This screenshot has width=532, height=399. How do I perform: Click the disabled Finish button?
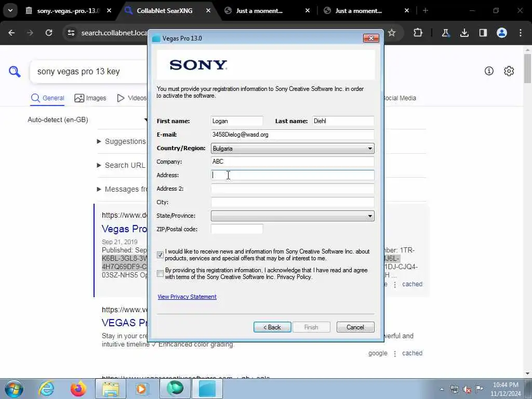[x=311, y=327]
